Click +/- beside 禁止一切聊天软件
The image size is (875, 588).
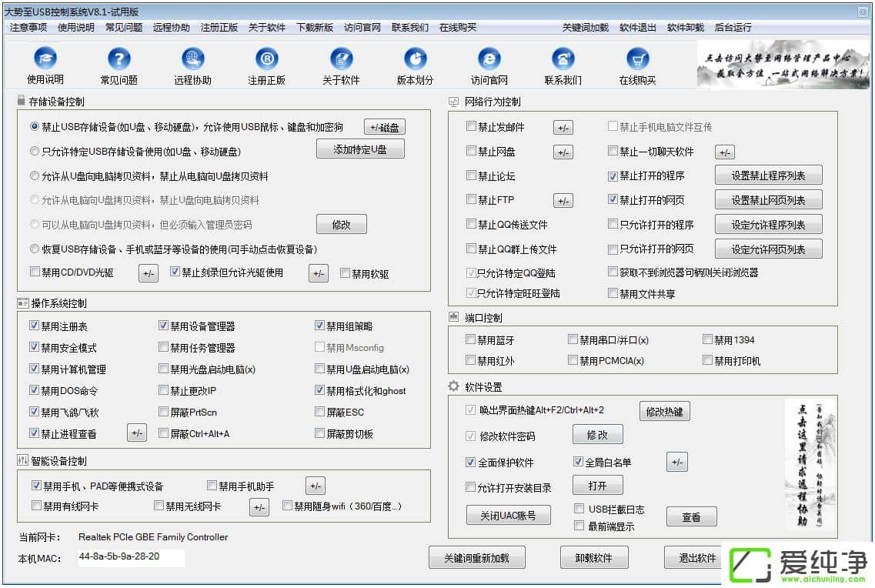[725, 152]
